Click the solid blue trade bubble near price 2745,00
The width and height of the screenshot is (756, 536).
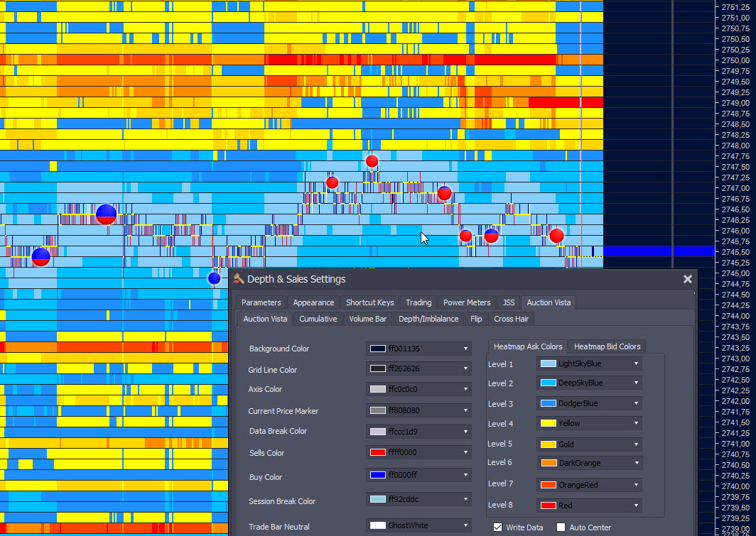coord(214,278)
